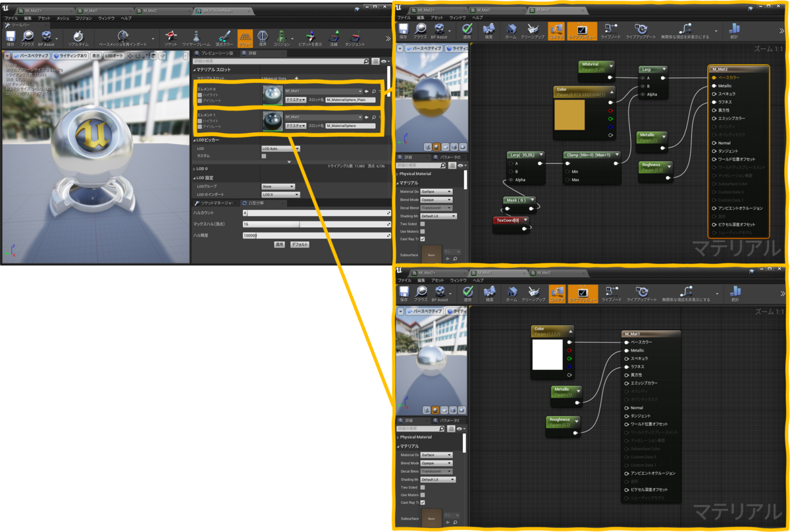Viewport: 790px width, 532px height.
Task: Click Stats (統計) in the M_Mat1 material editor
Action: tap(735, 294)
